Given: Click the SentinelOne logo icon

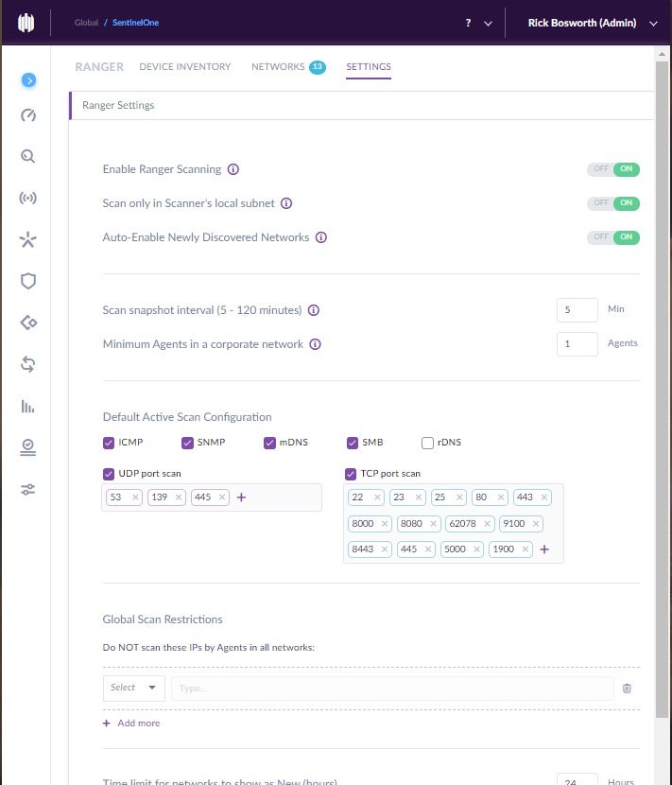Looking at the screenshot, I should 26,23.
